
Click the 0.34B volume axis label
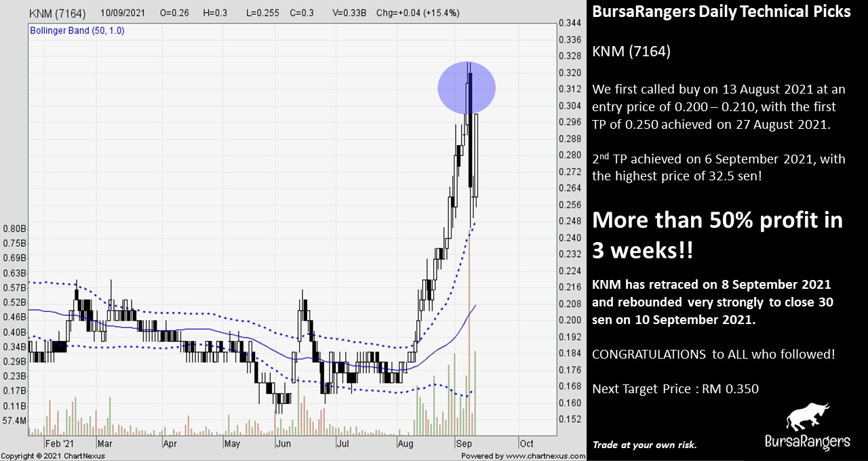click(14, 346)
